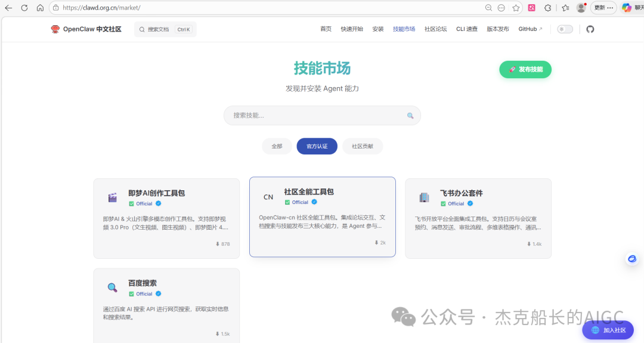The width and height of the screenshot is (644, 343).
Task: Click the Official label on 即梦AI创作工具包
Action: [144, 204]
